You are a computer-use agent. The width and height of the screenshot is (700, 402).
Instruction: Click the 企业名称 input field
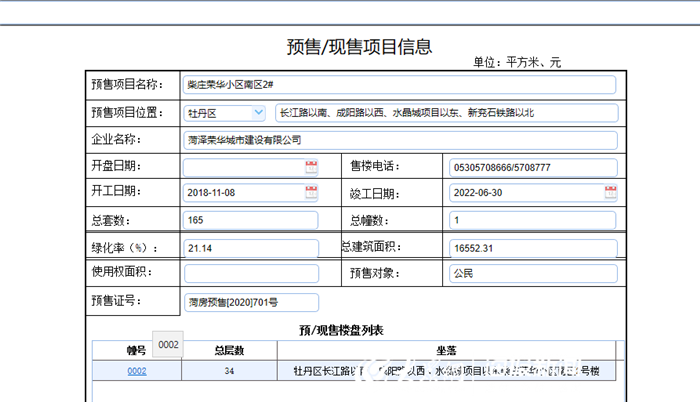tap(400, 140)
